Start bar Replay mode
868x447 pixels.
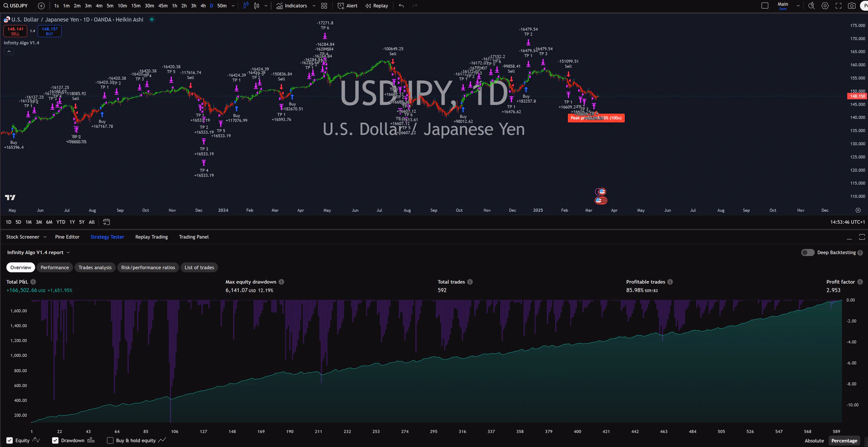pyautogui.click(x=376, y=6)
